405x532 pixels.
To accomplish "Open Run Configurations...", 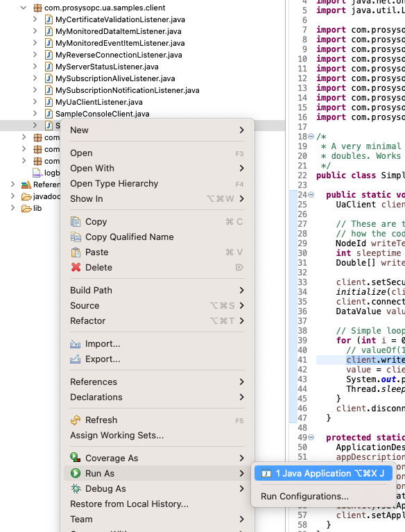I will pyautogui.click(x=324, y=497).
